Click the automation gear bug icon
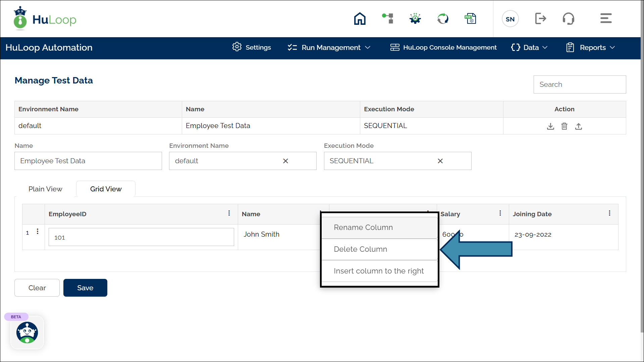644x362 pixels. [x=415, y=18]
